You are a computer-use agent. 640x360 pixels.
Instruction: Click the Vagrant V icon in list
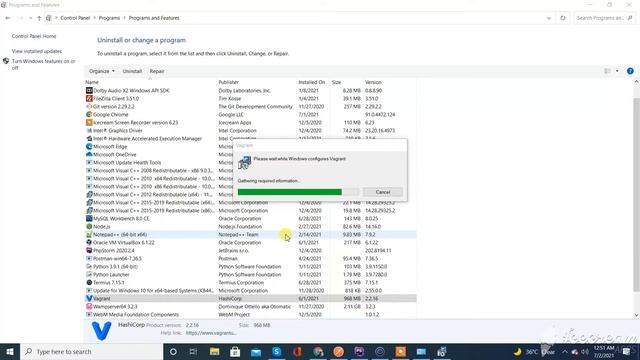[89, 298]
